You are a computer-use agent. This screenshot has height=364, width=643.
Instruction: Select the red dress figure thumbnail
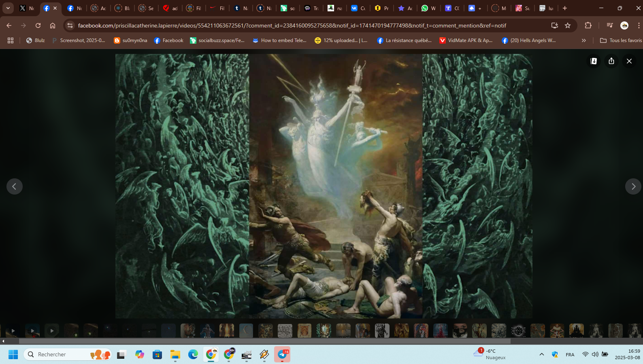click(441, 331)
